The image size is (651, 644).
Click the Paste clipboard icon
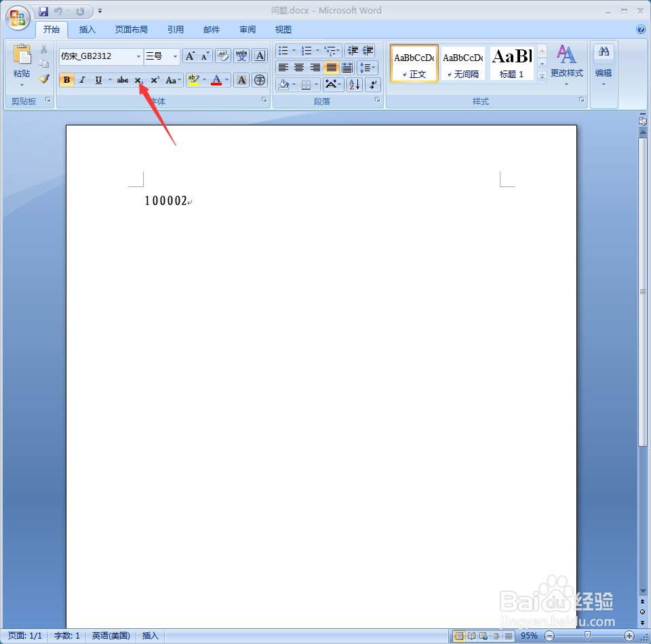point(22,55)
